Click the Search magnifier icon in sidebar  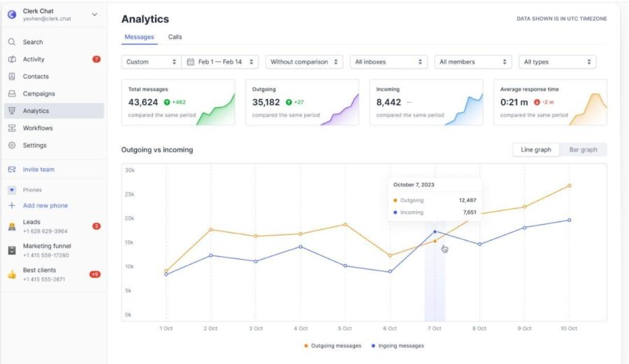12,42
